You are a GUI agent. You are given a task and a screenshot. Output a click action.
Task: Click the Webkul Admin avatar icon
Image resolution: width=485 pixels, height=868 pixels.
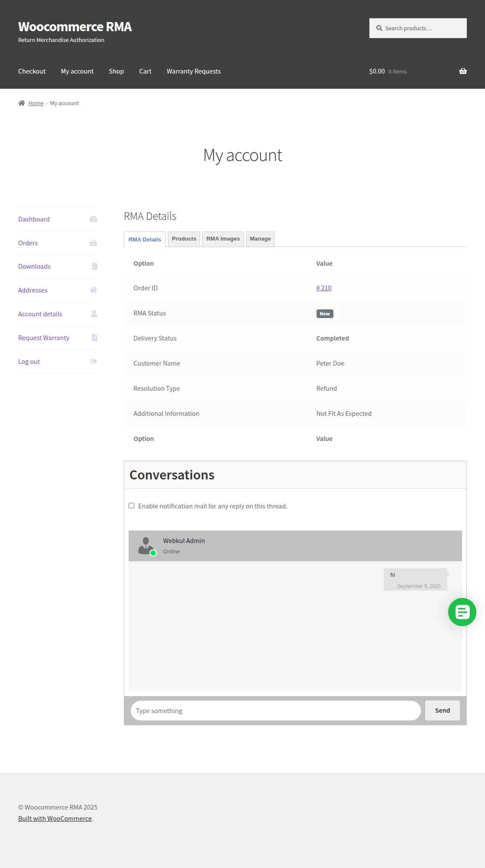pos(146,546)
